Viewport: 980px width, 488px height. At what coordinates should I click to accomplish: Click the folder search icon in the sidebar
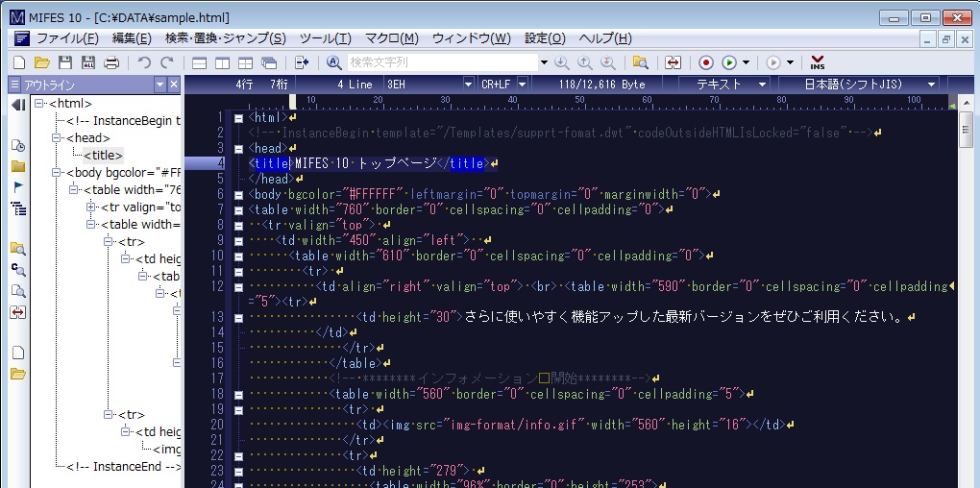point(19,249)
